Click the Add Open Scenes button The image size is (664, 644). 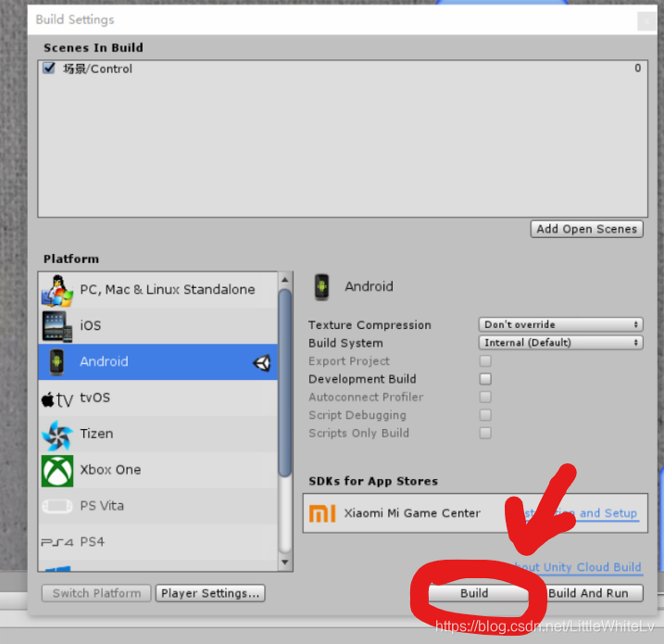tap(586, 229)
